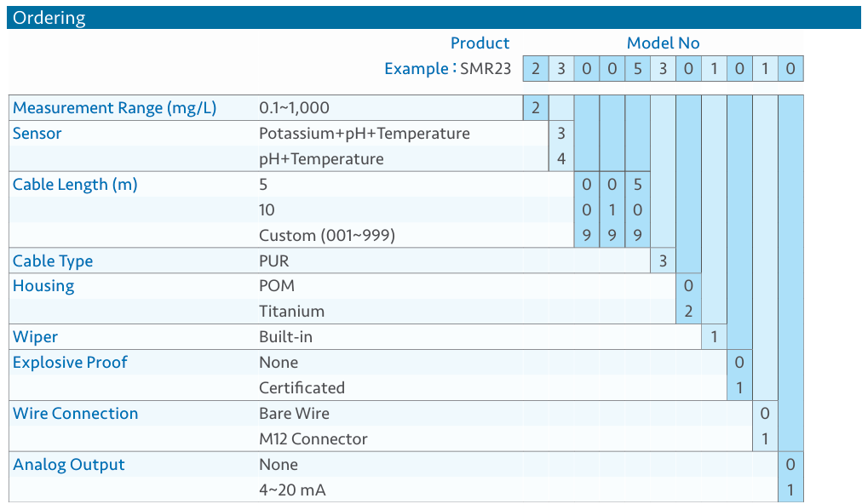862x504 pixels.
Task: Click code 0 for Analog Output None
Action: tap(790, 465)
